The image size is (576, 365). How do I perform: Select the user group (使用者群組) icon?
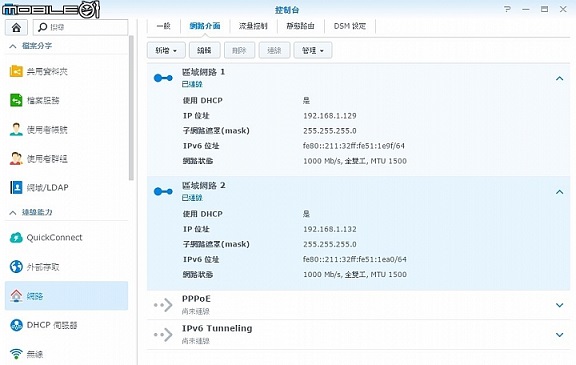coord(16,159)
